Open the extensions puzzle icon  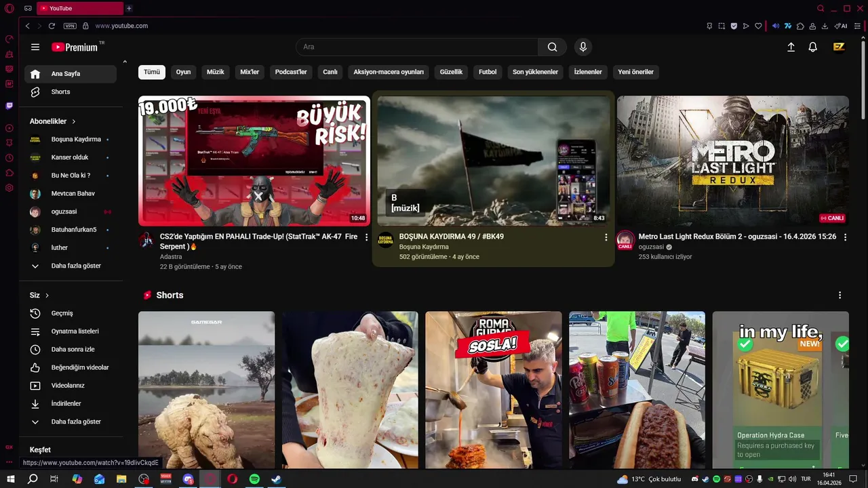pyautogui.click(x=800, y=26)
